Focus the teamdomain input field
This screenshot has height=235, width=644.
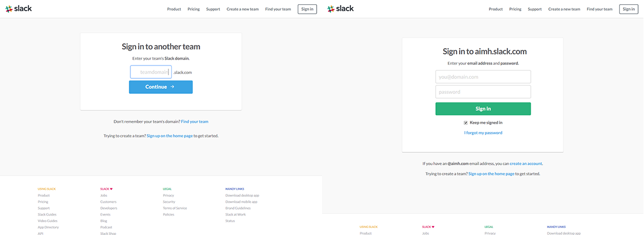[151, 72]
